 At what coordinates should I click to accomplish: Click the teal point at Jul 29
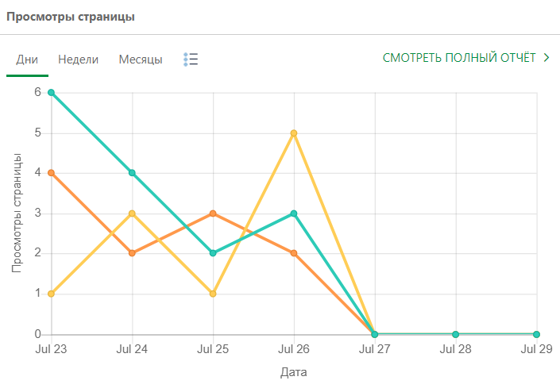(536, 334)
